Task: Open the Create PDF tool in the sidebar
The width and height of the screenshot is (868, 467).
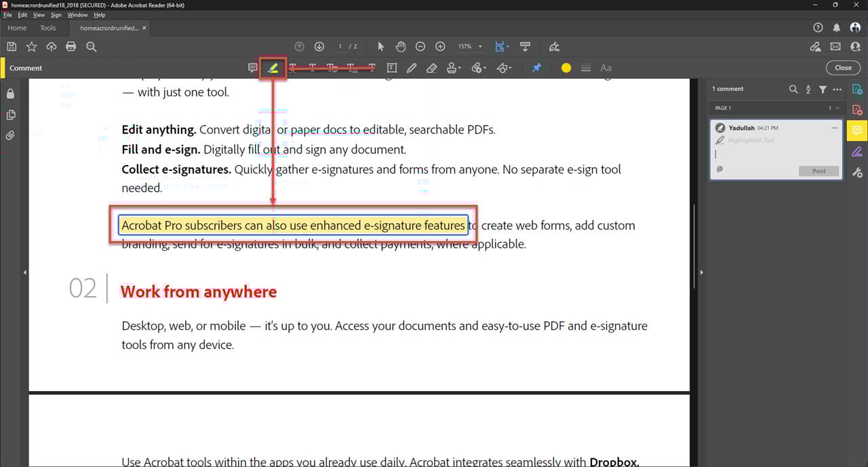Action: (857, 110)
